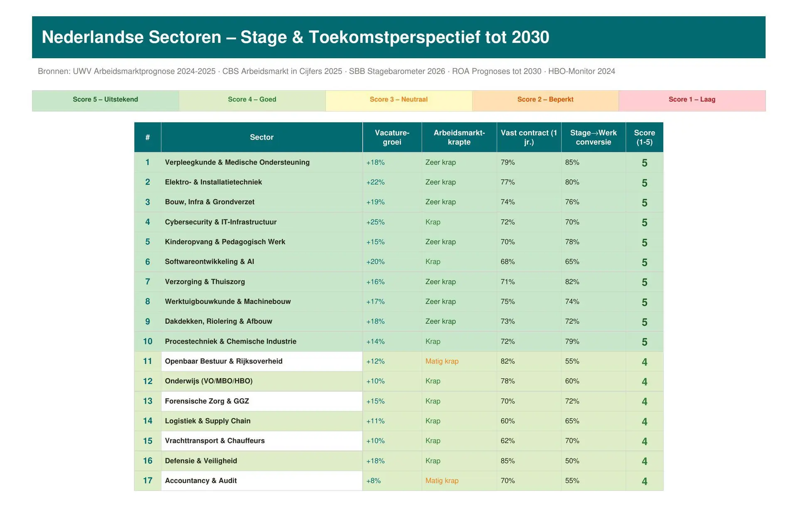Click the '79%' vast contract value for Verpleegkunde
Viewport: 798px width, 532px height.
507,163
